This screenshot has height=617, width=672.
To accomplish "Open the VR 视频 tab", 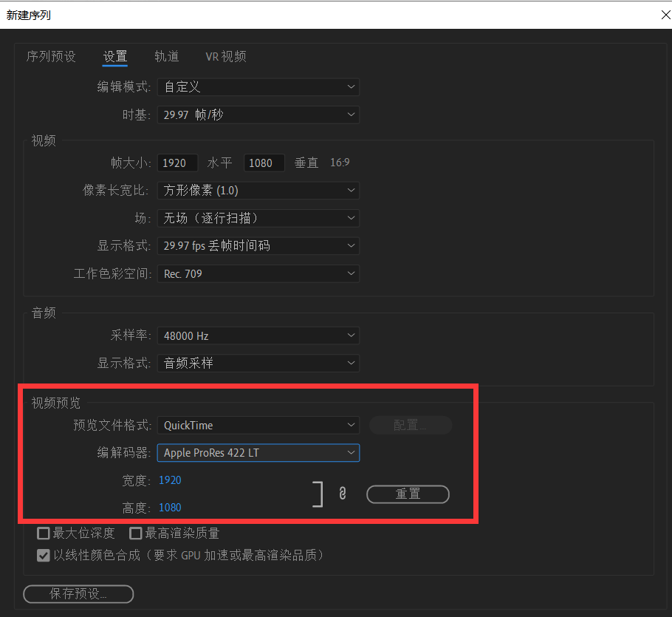I will 226,57.
